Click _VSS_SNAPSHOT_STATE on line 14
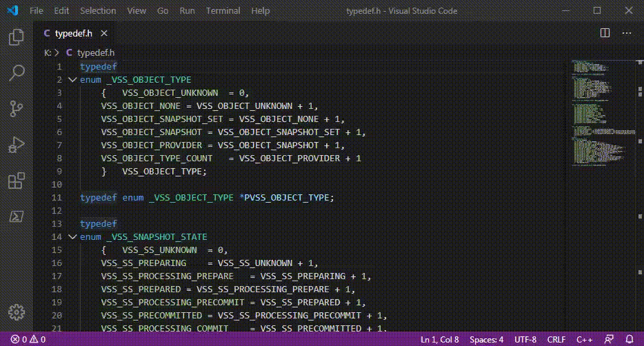Image resolution: width=644 pixels, height=346 pixels. (x=157, y=237)
